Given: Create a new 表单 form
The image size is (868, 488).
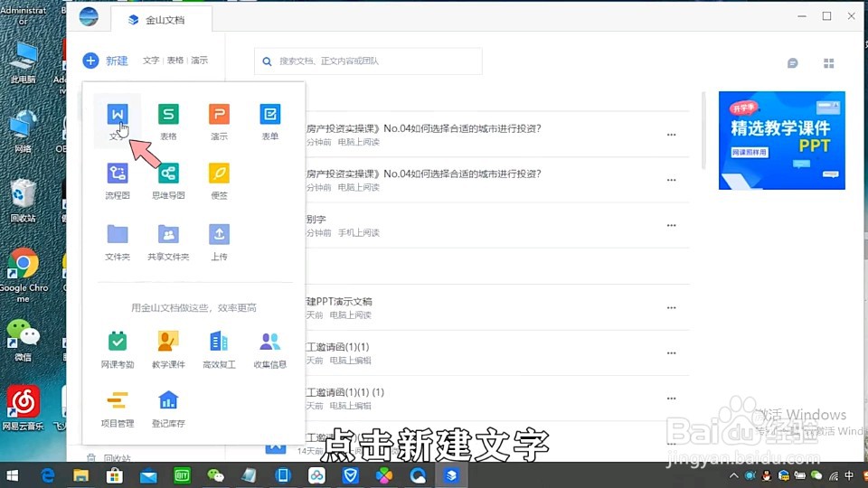Looking at the screenshot, I should point(270,120).
